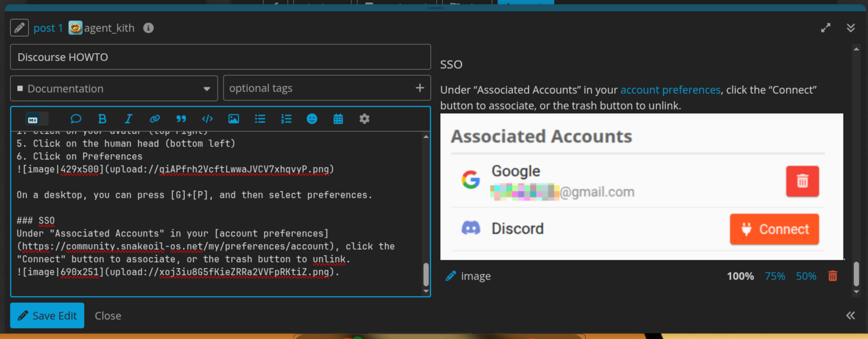Viewport: 868px width, 339px height.
Task: Apply italic formatting
Action: 128,119
